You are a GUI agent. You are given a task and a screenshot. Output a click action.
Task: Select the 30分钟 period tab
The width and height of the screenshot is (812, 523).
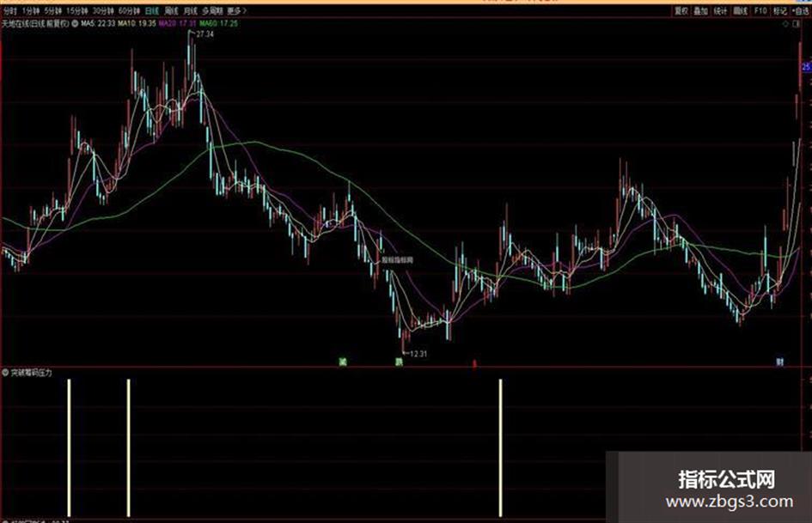click(103, 11)
